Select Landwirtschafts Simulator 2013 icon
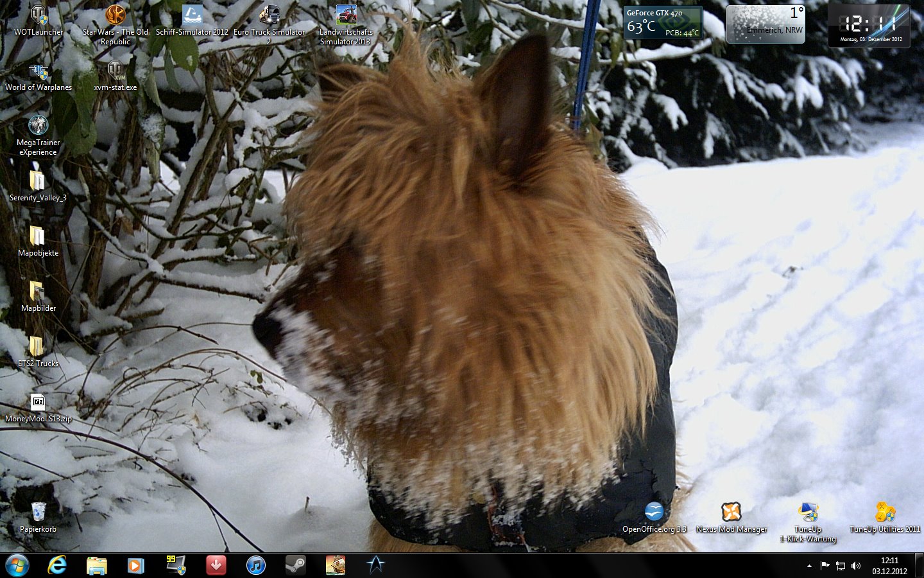Image resolution: width=924 pixels, height=578 pixels. (346, 15)
